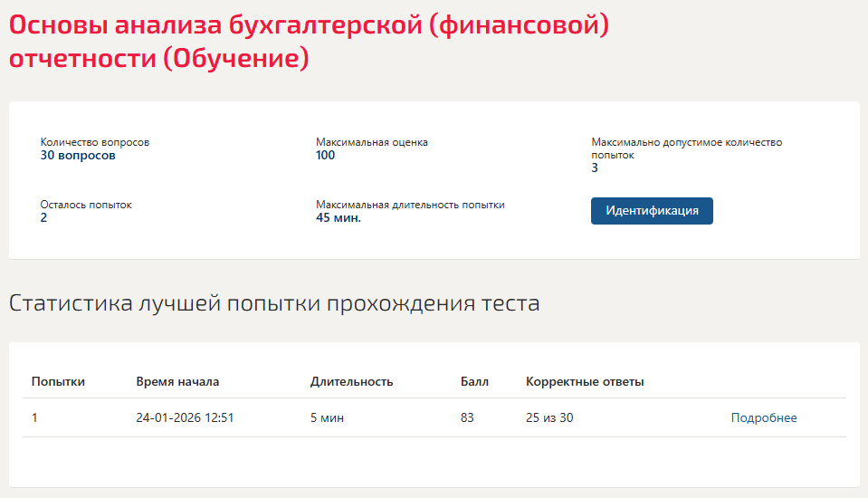Select the Количество вопросов label
Image resolution: width=868 pixels, height=498 pixels.
coord(95,142)
